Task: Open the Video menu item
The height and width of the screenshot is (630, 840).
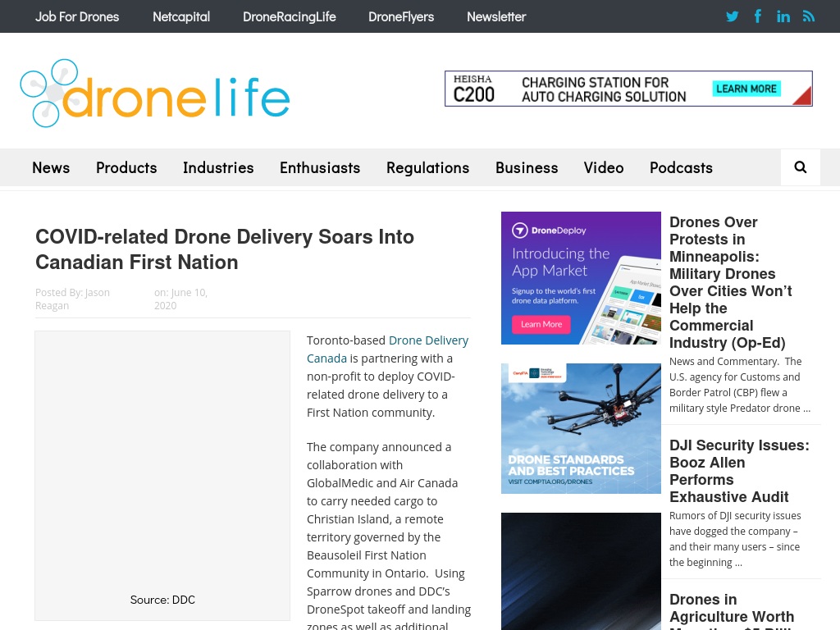Action: [604, 167]
